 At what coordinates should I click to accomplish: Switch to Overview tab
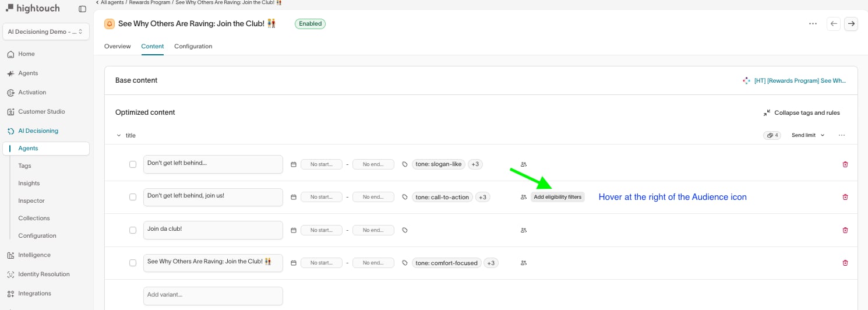(x=117, y=46)
